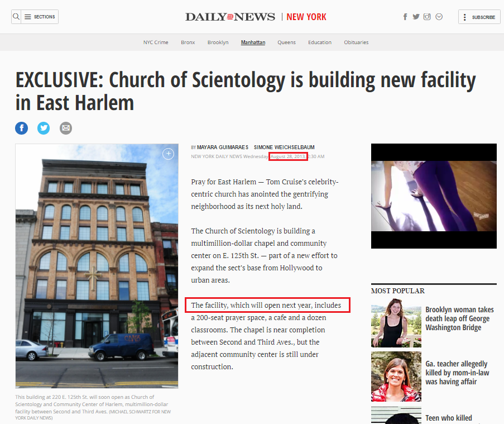Email article using envelope icon
The image size is (504, 424).
pos(65,128)
